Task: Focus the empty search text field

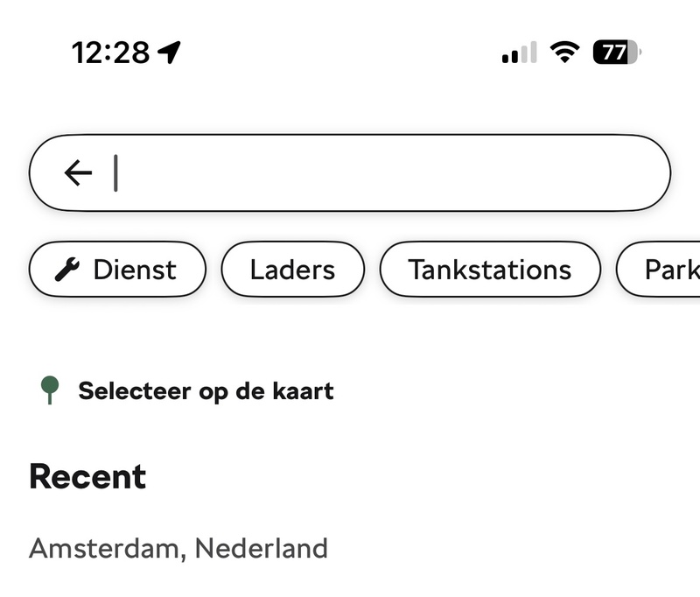Action: click(x=385, y=173)
